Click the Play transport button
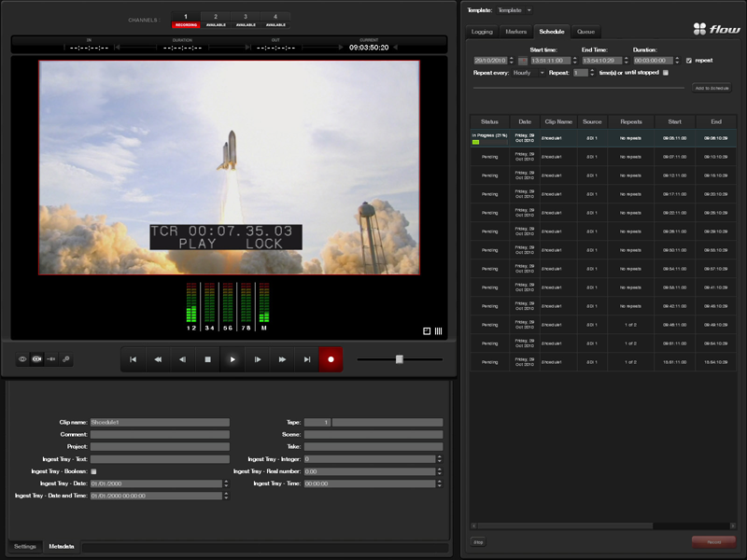 click(233, 359)
